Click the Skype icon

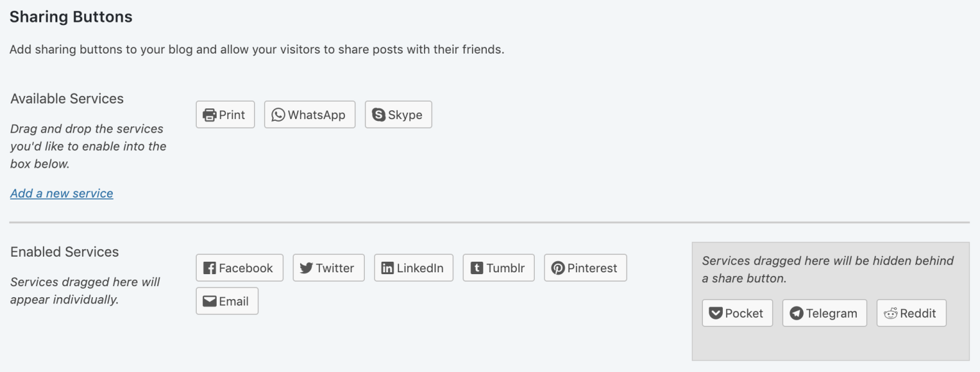(x=379, y=114)
